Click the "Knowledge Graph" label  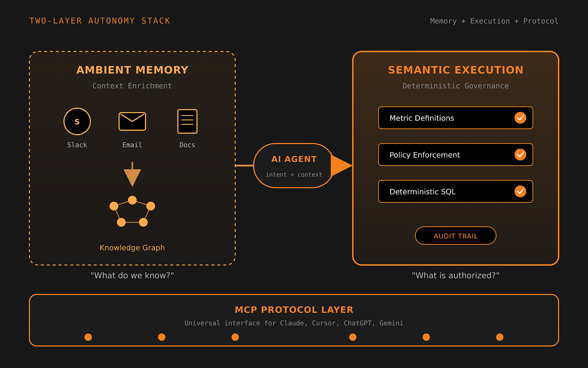click(132, 248)
